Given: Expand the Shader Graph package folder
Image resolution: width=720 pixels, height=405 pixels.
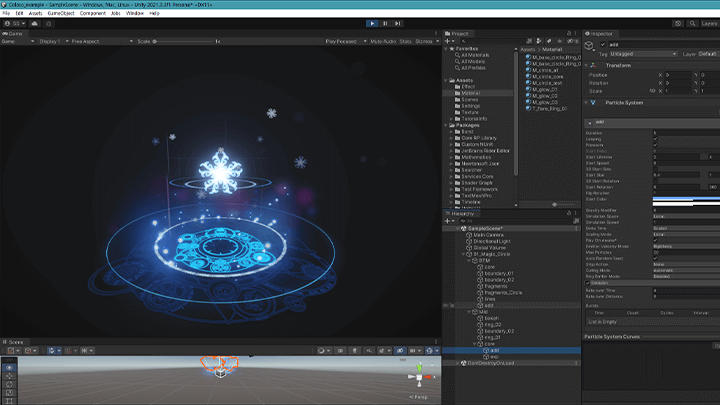Looking at the screenshot, I should click(x=451, y=183).
